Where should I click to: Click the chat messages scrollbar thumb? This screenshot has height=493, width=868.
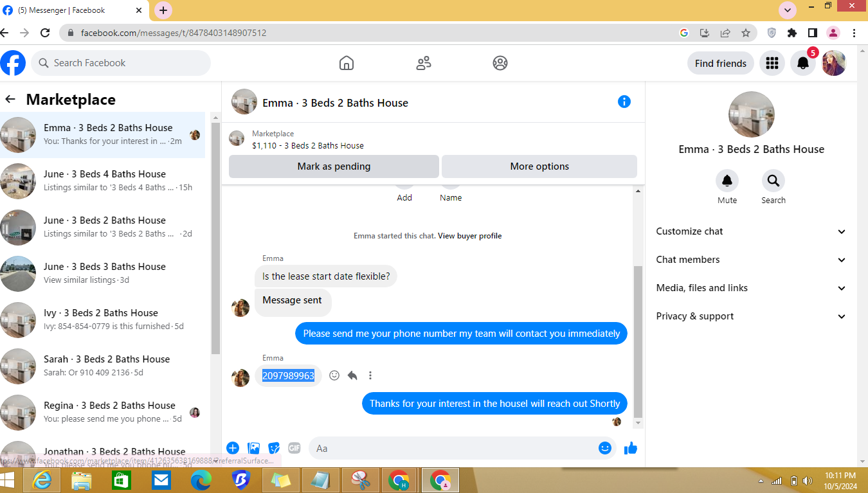638,341
